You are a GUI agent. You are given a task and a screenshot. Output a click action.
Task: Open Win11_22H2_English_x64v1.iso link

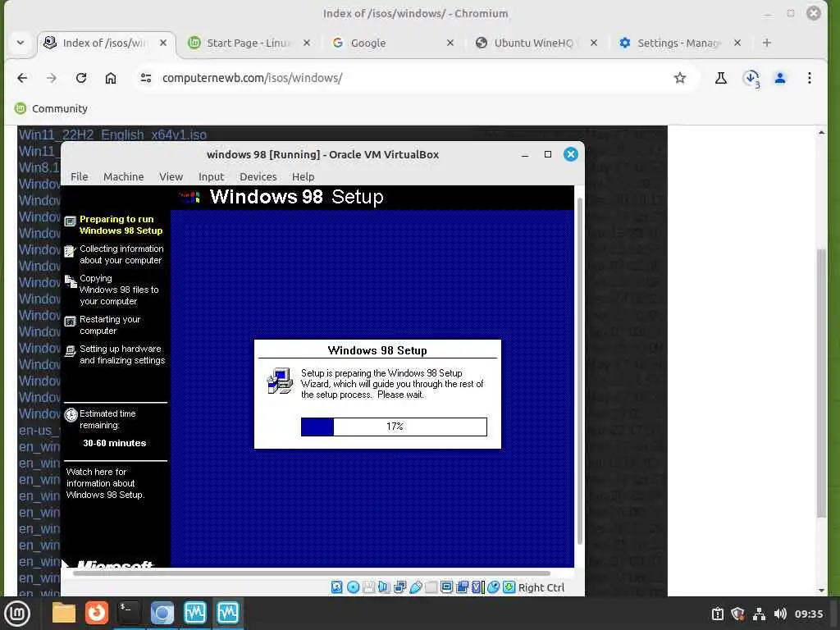click(x=112, y=135)
